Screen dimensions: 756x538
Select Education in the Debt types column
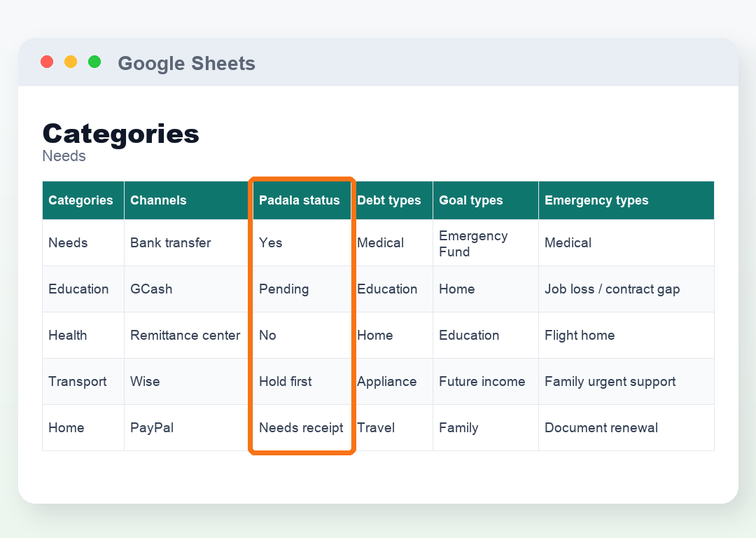(x=392, y=289)
